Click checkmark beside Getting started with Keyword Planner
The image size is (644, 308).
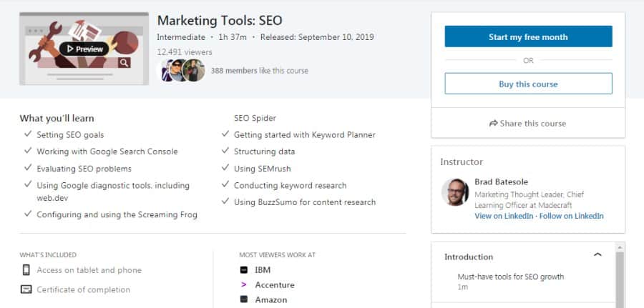pyautogui.click(x=225, y=134)
